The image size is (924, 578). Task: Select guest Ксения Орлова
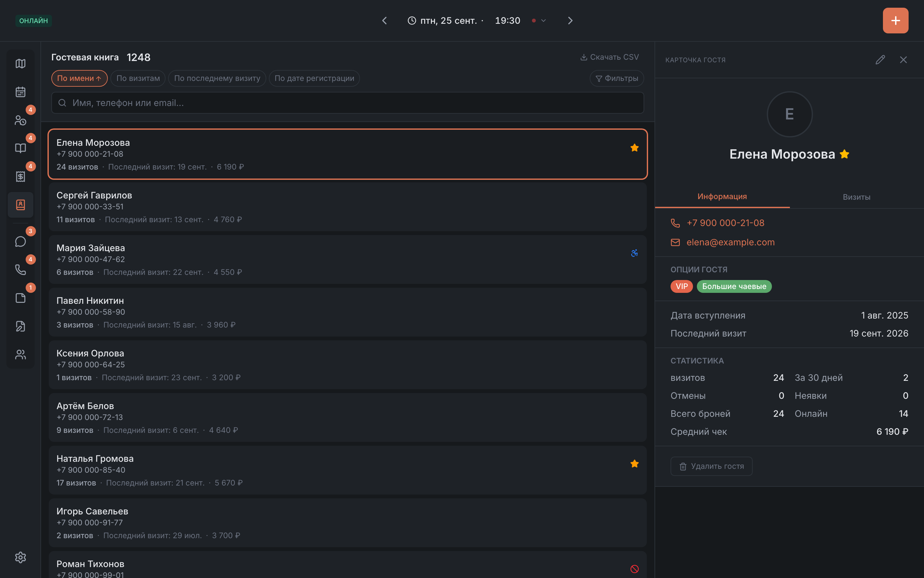347,365
